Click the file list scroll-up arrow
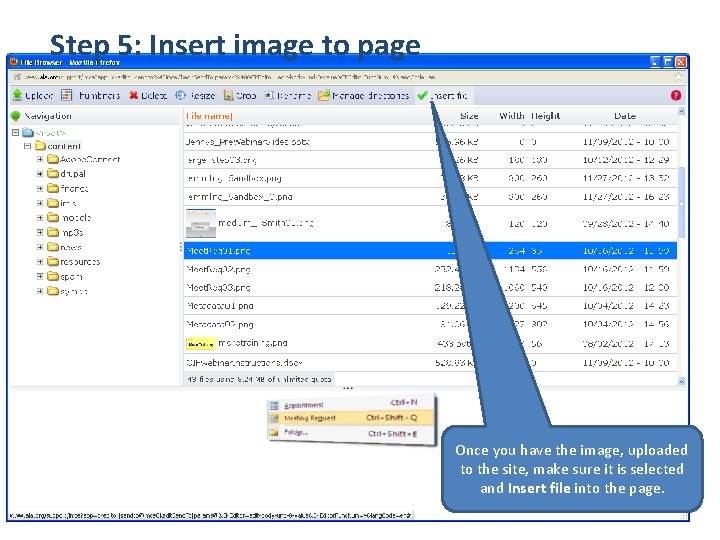This screenshot has width=720, height=540. click(x=681, y=111)
